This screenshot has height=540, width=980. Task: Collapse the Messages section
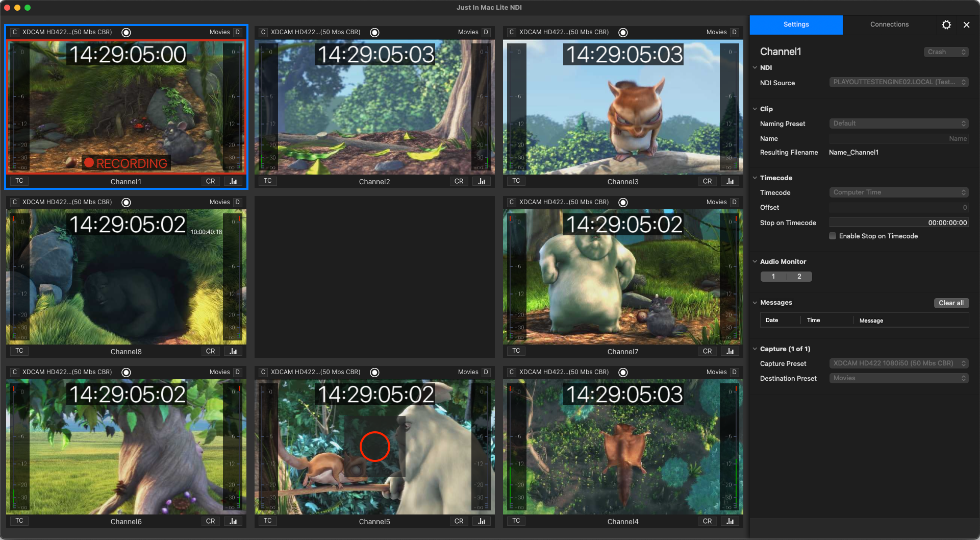[x=755, y=302]
